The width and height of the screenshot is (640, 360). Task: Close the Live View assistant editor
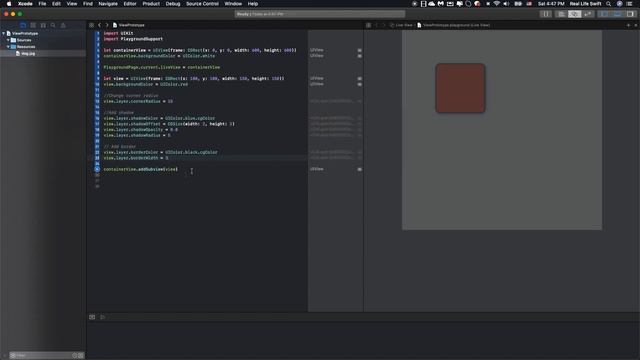(x=636, y=25)
